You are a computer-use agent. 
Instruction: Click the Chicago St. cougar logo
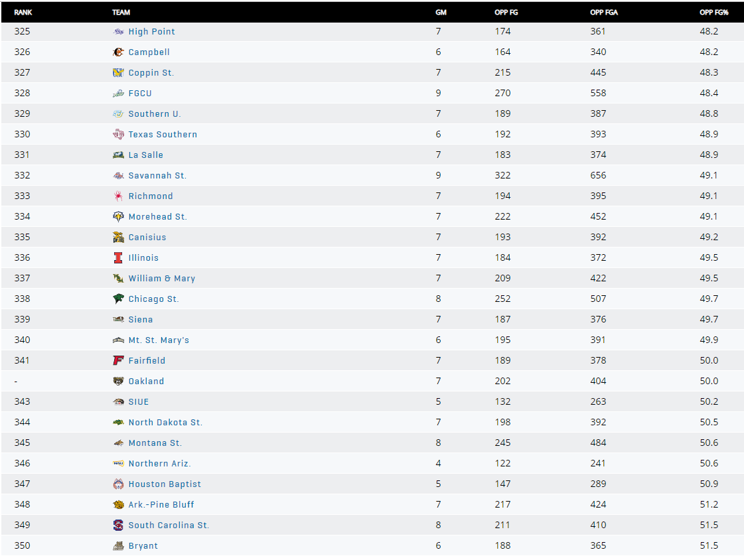coord(118,299)
